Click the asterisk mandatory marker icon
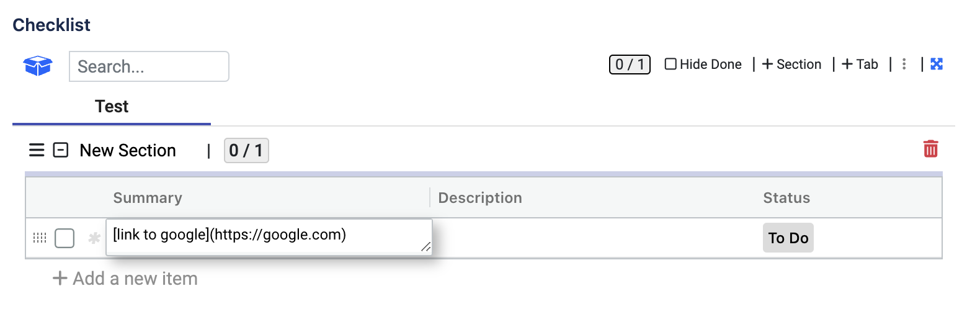Image resolution: width=980 pixels, height=309 pixels. [x=94, y=238]
